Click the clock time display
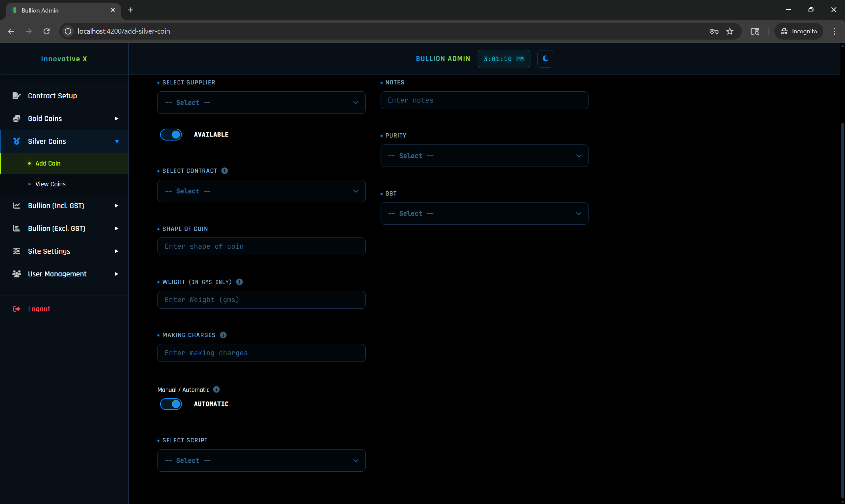 coord(504,59)
